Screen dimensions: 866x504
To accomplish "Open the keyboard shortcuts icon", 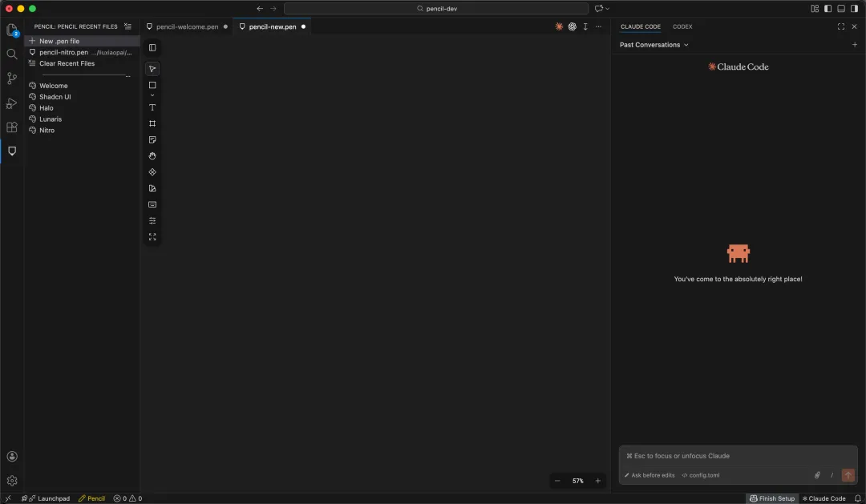I will [x=152, y=205].
